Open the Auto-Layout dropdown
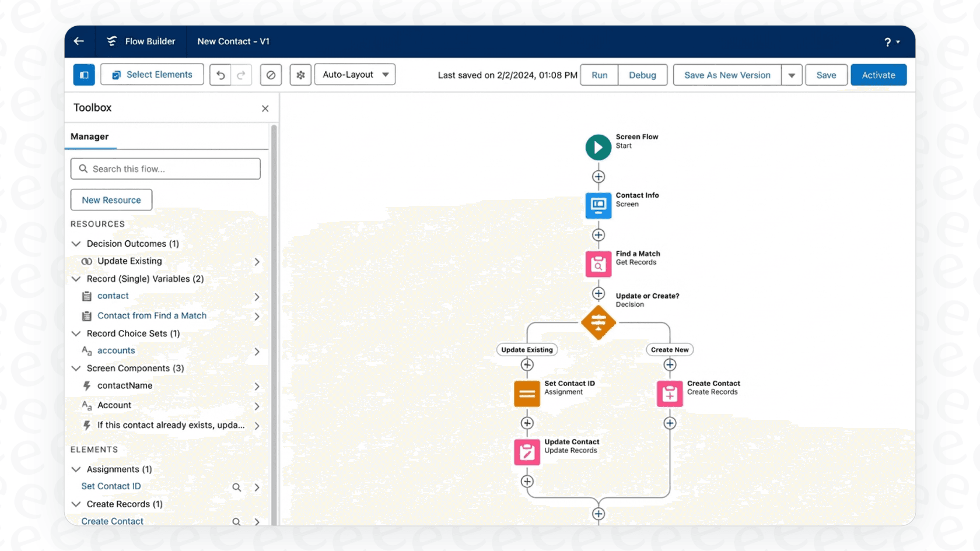980x551 pixels. click(x=355, y=75)
